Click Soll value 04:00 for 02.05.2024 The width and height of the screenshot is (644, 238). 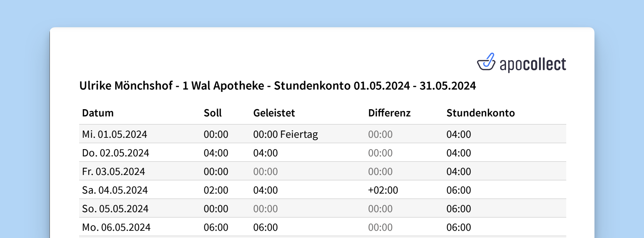216,153
